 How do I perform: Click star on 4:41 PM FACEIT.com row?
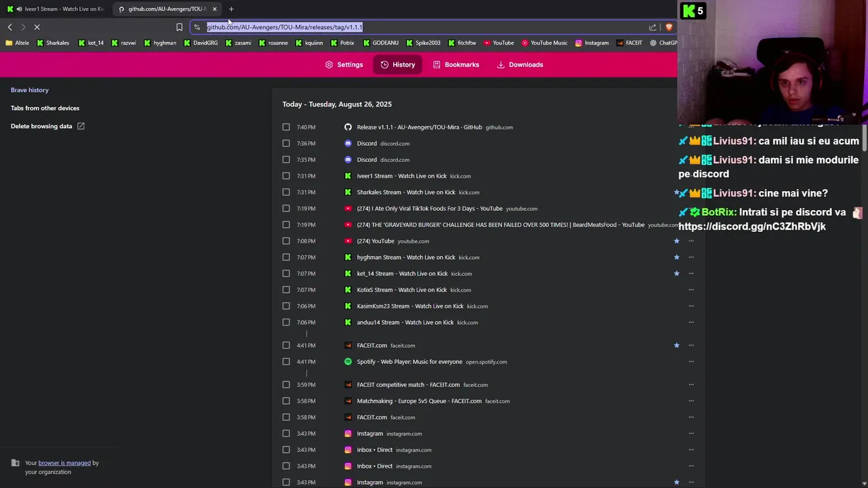[676, 346]
